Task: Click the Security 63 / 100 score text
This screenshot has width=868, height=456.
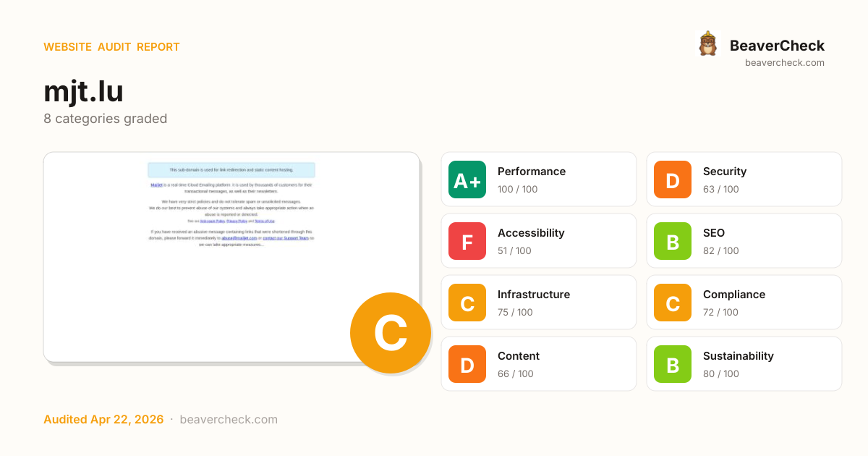Action: click(720, 190)
